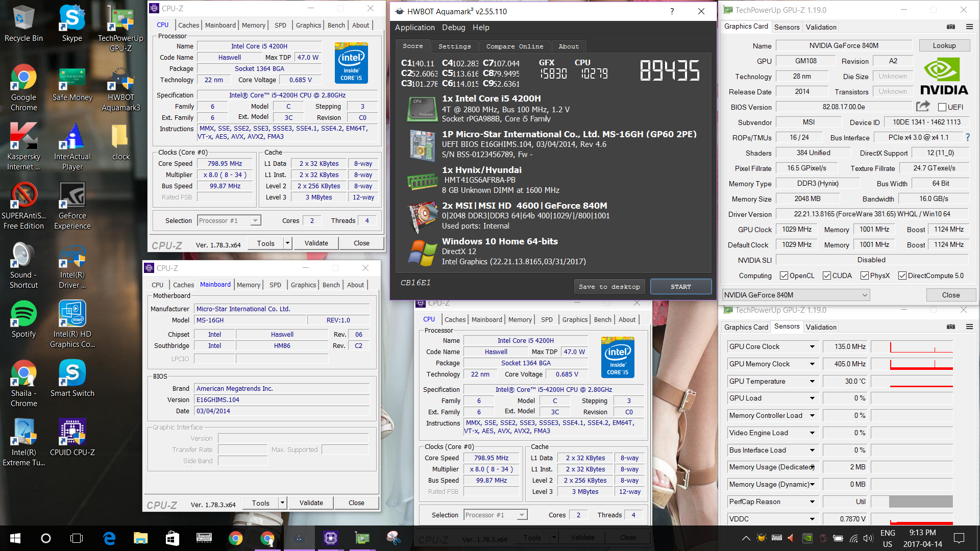The width and height of the screenshot is (980, 551).
Task: Open Kaspersky Internet Security icon
Action: (x=23, y=147)
